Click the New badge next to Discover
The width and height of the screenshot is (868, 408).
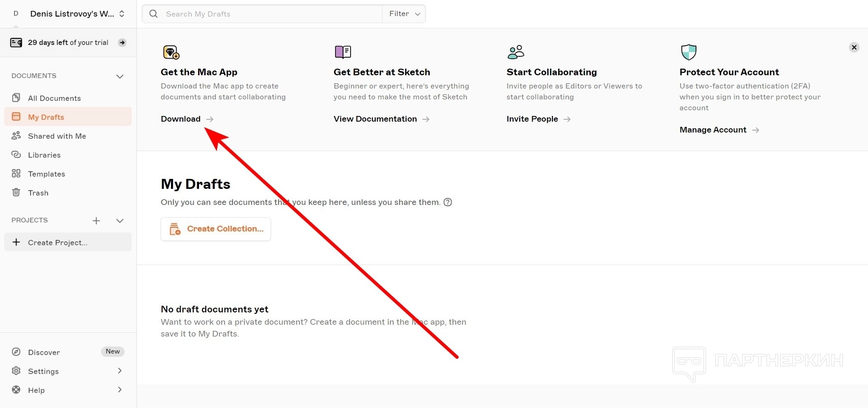113,352
